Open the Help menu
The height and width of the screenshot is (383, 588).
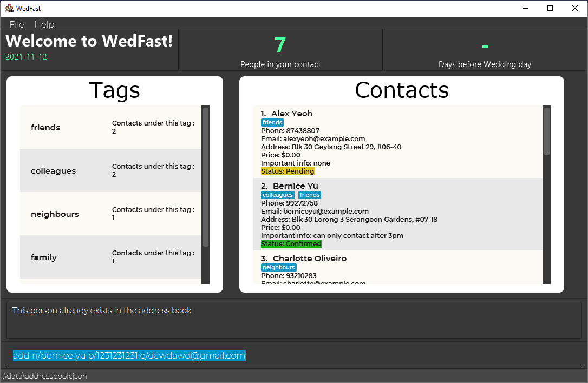tap(44, 24)
